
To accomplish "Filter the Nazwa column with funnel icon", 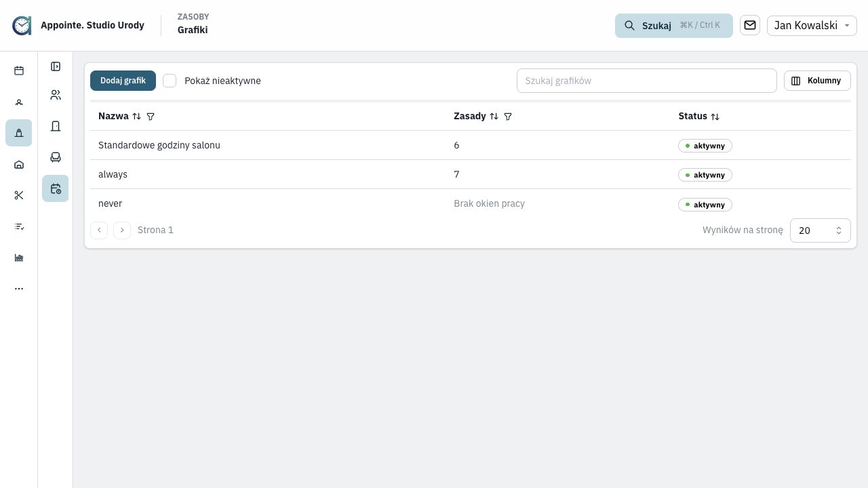I will [x=151, y=117].
